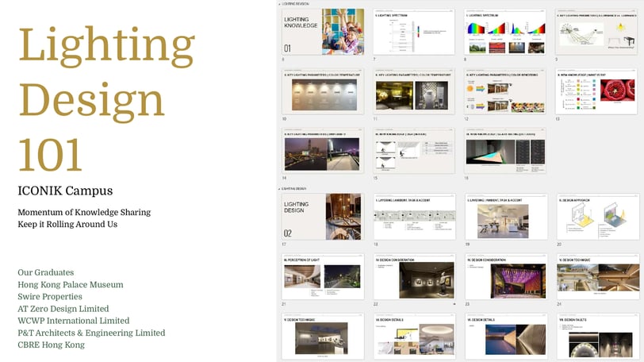Image resolution: width=644 pixels, height=362 pixels.
Task: Select slide 6 Lighting Knowledge 01 thumbnail
Action: coord(323,32)
